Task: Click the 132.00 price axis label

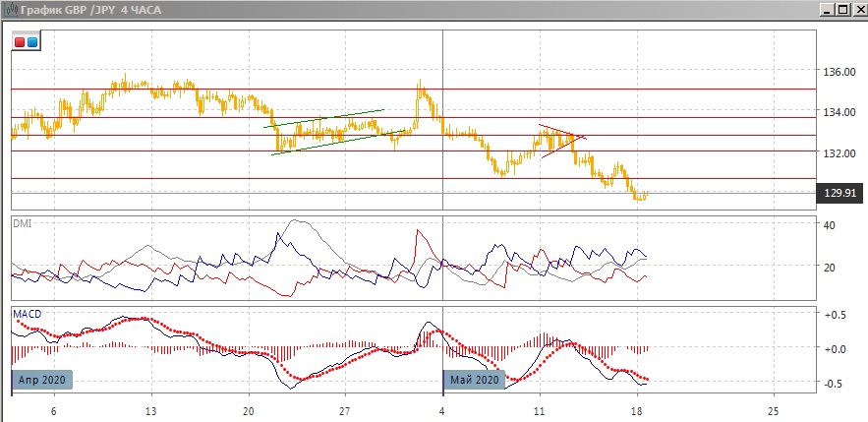Action: (839, 153)
